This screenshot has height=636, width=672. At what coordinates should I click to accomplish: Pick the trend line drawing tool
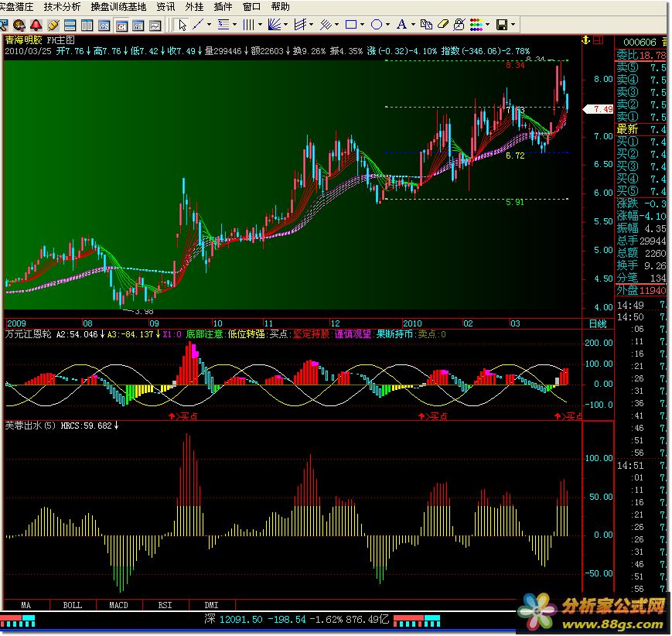point(198,25)
